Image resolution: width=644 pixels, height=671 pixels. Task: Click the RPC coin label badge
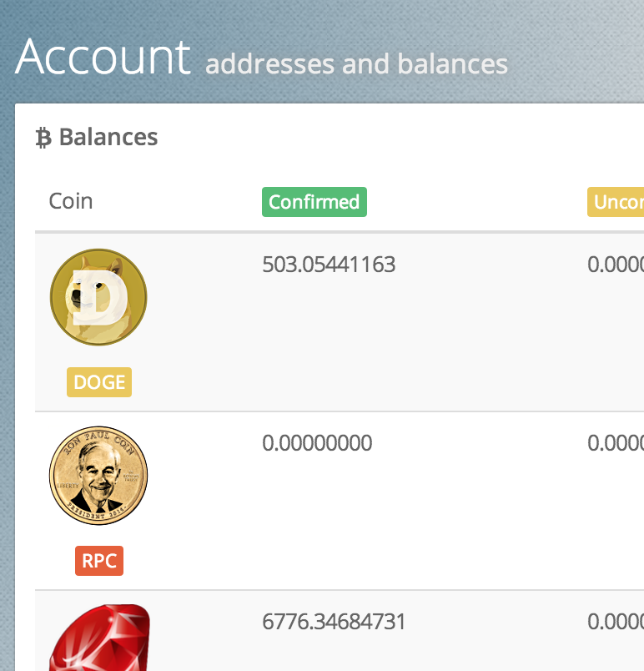coord(99,561)
